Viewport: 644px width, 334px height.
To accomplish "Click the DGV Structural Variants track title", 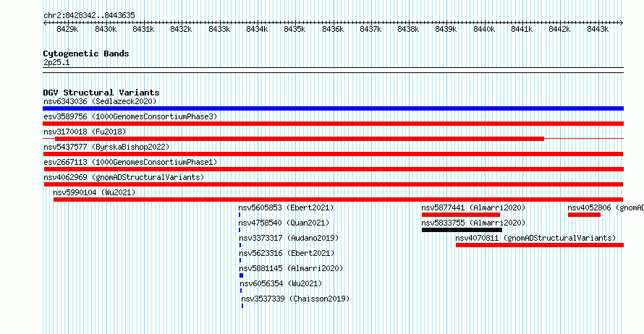I will pyautogui.click(x=101, y=93).
